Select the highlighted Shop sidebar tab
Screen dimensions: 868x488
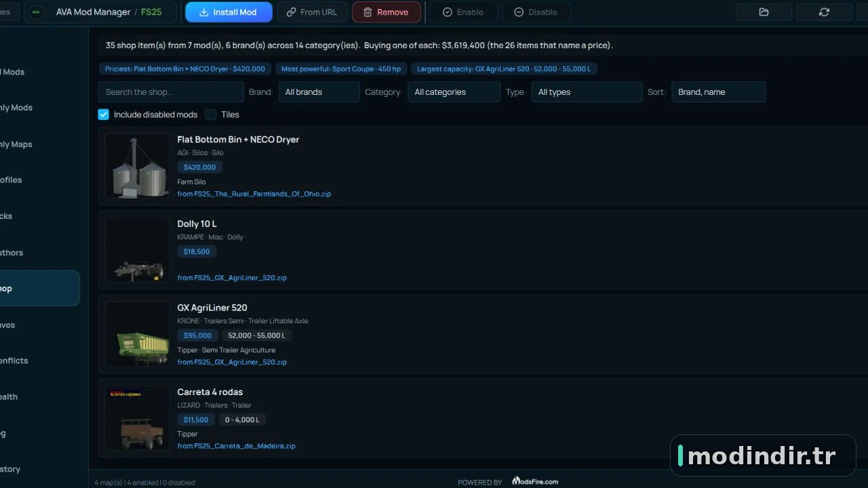pyautogui.click(x=39, y=288)
